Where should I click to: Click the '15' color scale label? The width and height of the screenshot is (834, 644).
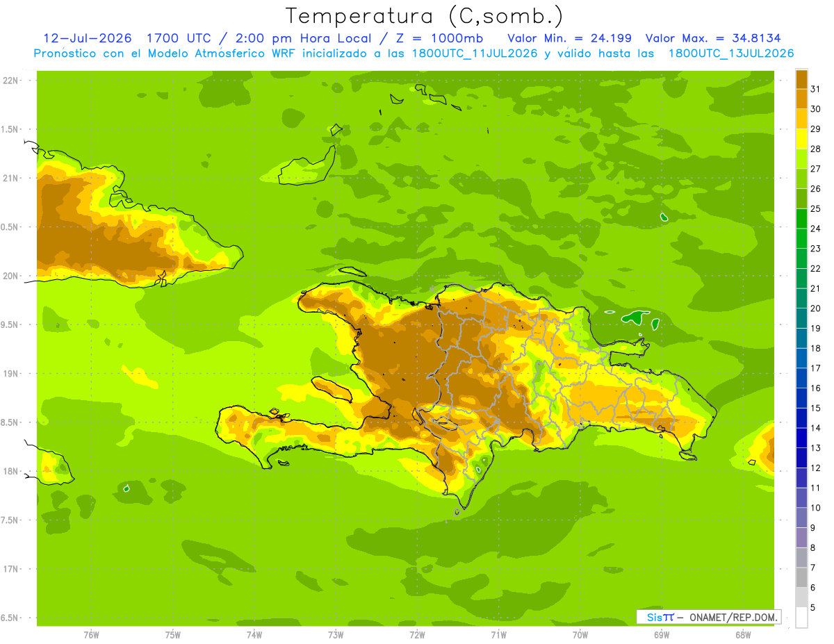click(x=815, y=408)
